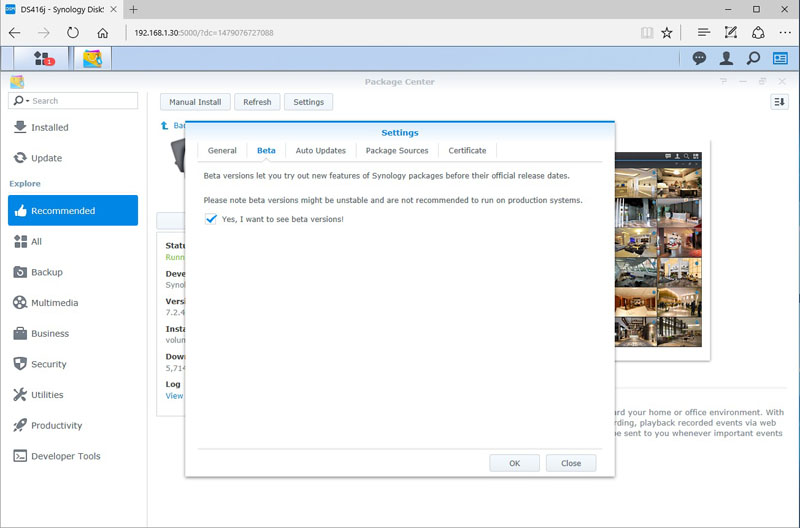Click the browser home icon

pos(103,33)
